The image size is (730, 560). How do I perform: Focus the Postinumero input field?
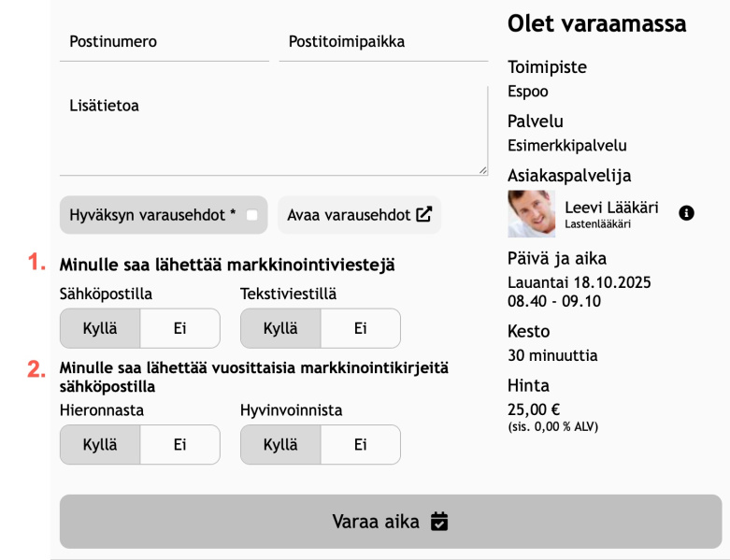(x=165, y=42)
